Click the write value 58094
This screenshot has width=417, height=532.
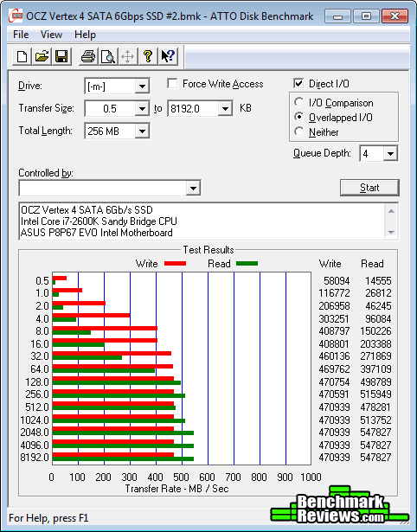[337, 281]
